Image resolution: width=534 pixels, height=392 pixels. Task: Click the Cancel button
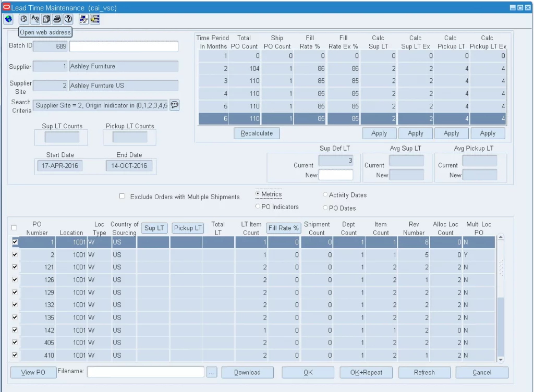click(482, 373)
